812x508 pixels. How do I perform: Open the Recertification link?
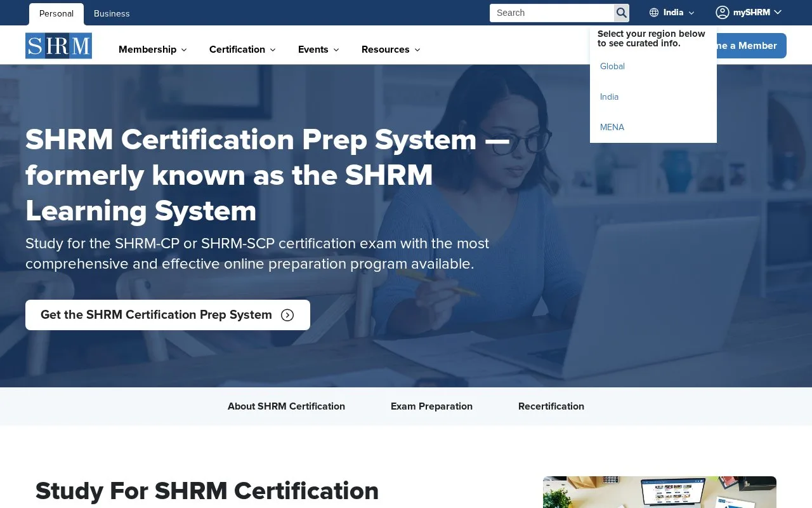click(551, 406)
